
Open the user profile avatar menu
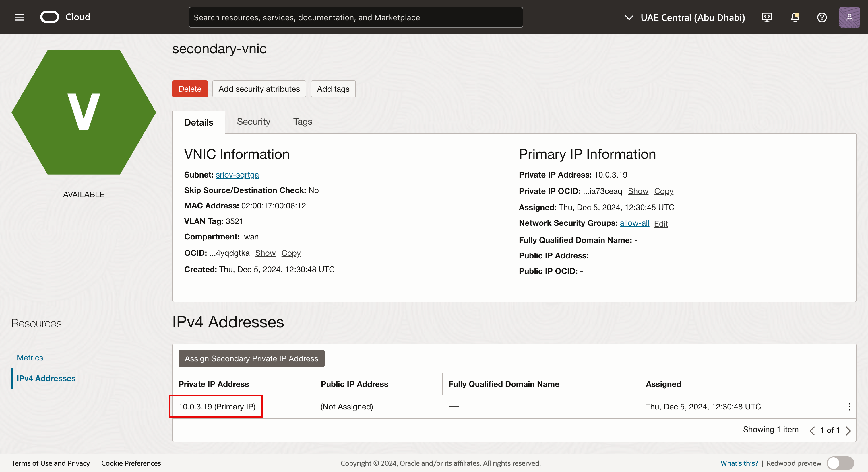tap(849, 17)
